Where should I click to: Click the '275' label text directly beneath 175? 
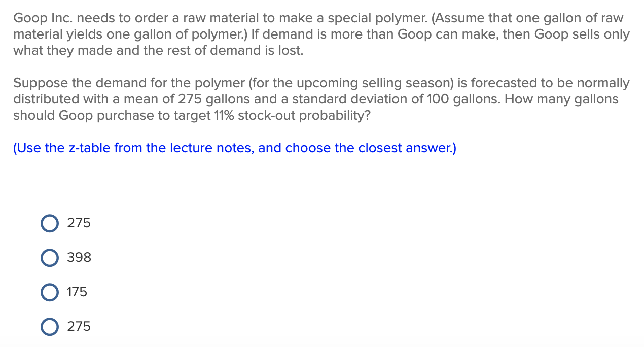(79, 327)
